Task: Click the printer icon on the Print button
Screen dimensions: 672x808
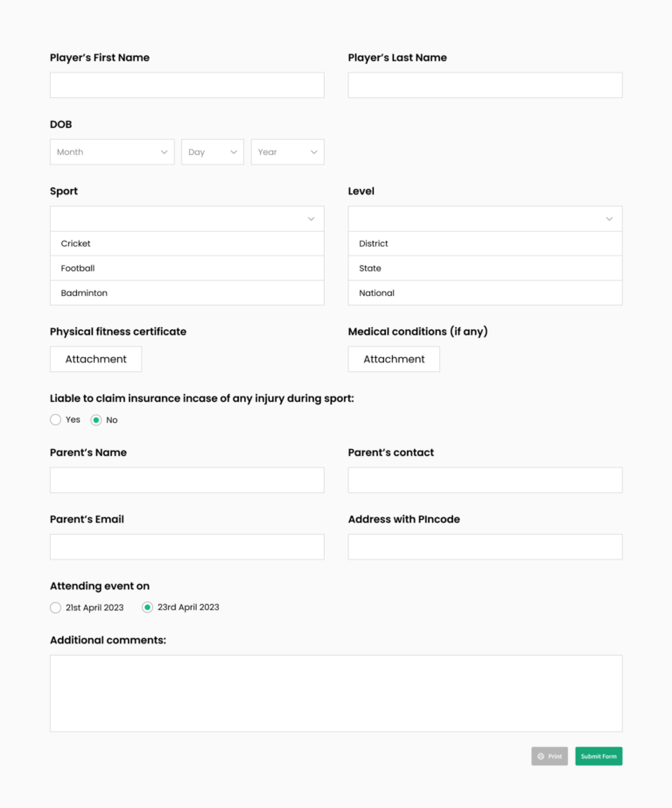Action: click(x=542, y=755)
